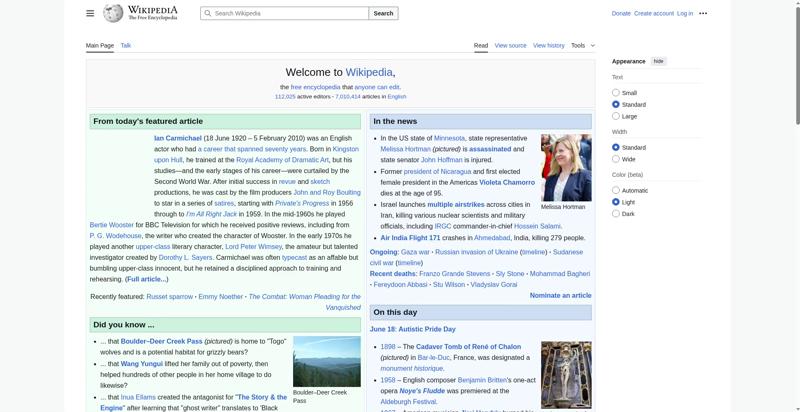This screenshot has width=800, height=412.
Task: Open Russian invasion of Ukraine link
Action: [476, 252]
